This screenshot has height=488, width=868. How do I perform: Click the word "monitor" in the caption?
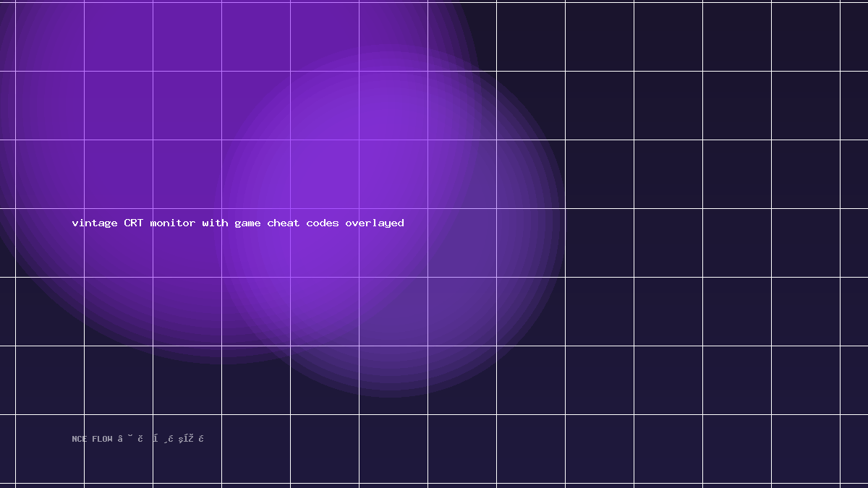[x=173, y=223]
